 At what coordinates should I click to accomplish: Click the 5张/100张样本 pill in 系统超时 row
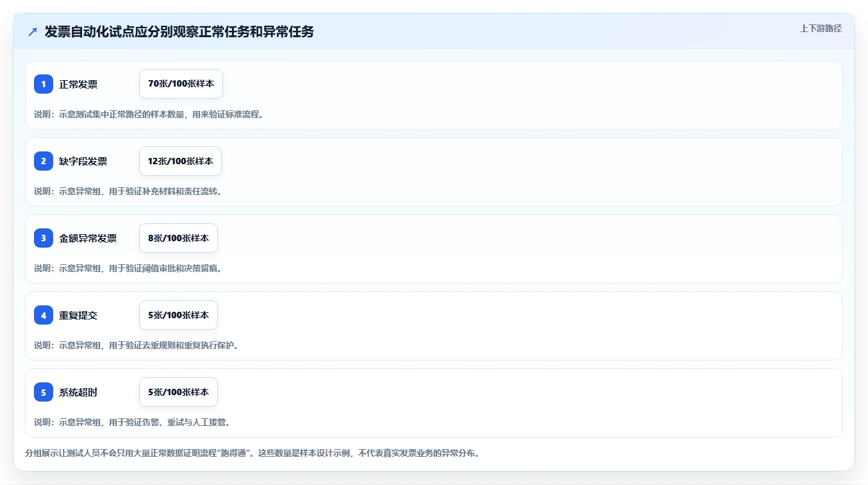(x=178, y=392)
